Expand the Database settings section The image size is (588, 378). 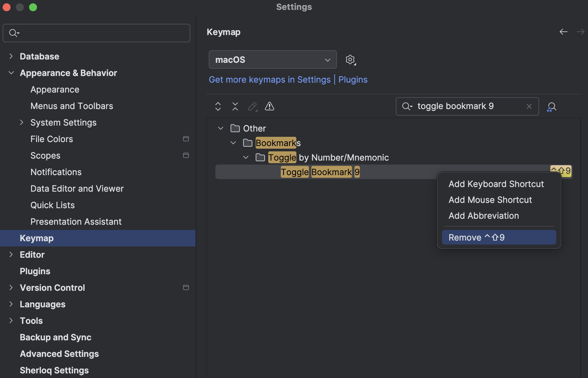tap(11, 56)
